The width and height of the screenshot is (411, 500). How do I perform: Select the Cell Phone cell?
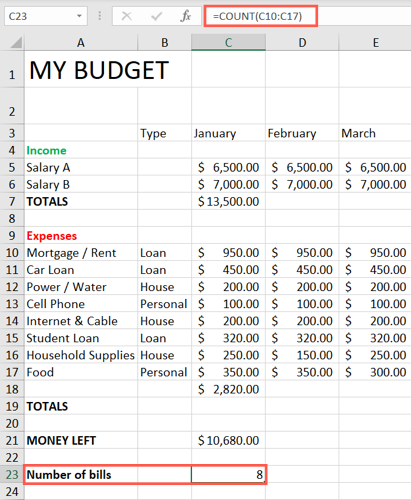tap(81, 304)
